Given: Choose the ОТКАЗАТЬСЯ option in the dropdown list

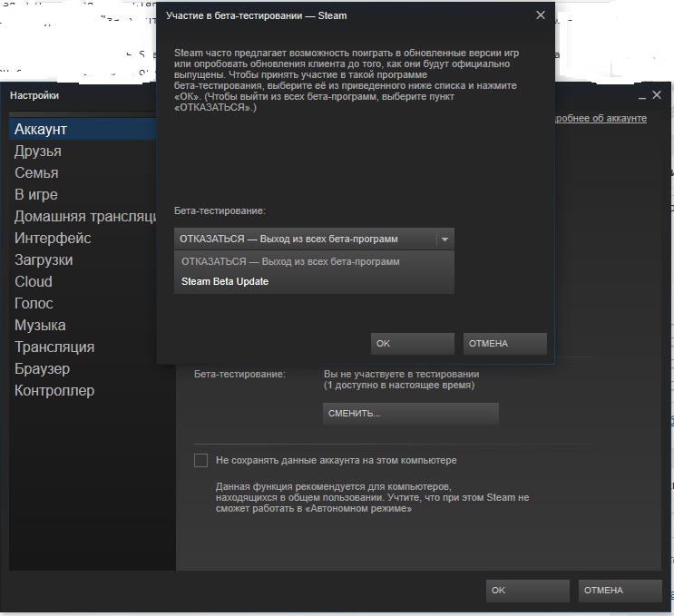Looking at the screenshot, I should pyautogui.click(x=314, y=262).
